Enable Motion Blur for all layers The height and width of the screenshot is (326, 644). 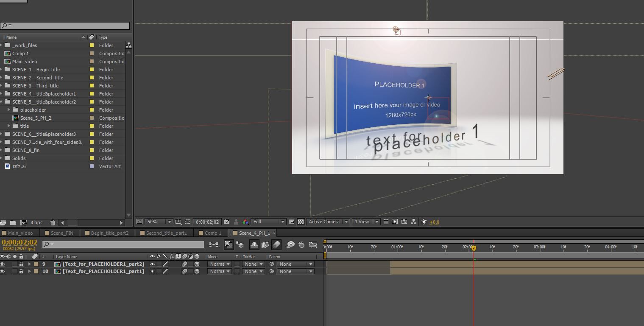point(276,244)
